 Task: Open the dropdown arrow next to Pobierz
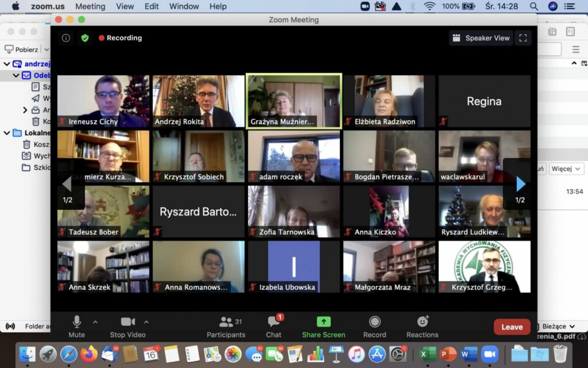47,49
